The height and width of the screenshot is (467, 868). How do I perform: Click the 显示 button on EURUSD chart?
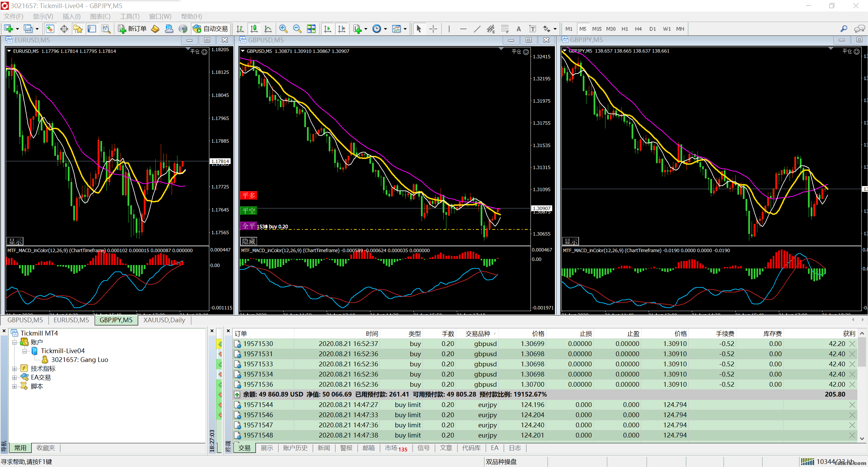coord(15,241)
